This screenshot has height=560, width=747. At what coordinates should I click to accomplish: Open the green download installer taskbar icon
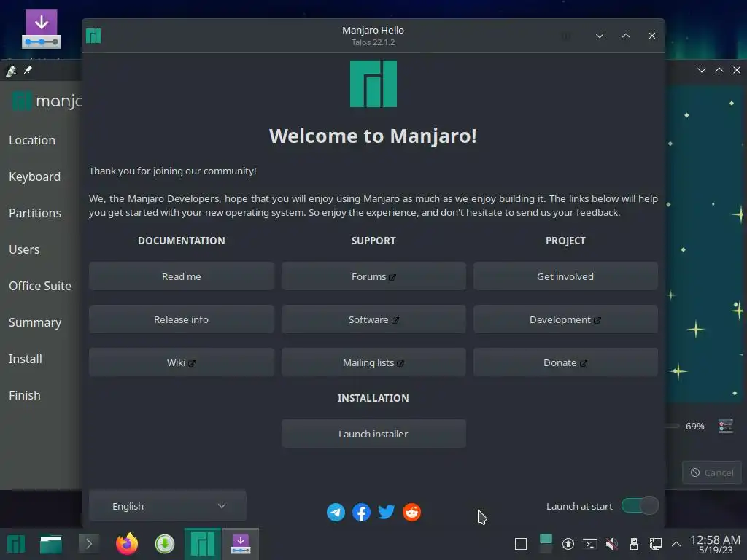(x=165, y=544)
